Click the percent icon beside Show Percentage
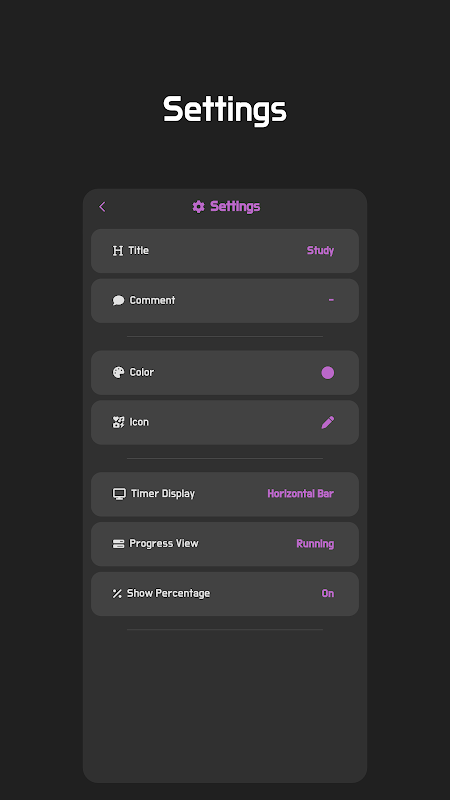The width and height of the screenshot is (450, 800). pyautogui.click(x=117, y=593)
